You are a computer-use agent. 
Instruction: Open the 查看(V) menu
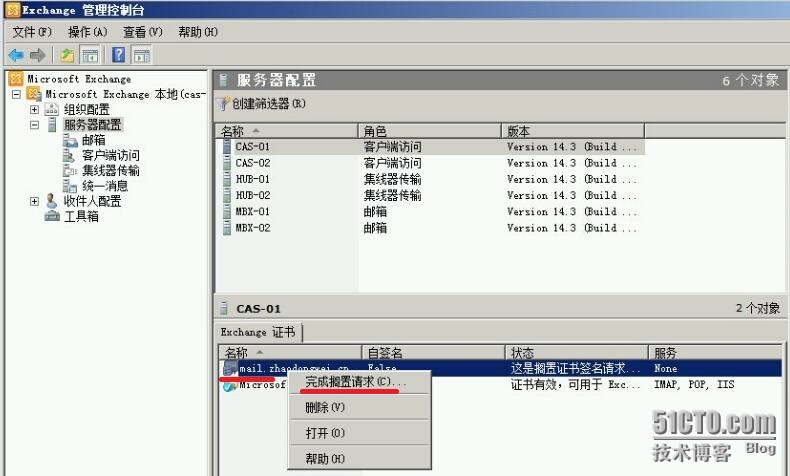click(x=143, y=32)
